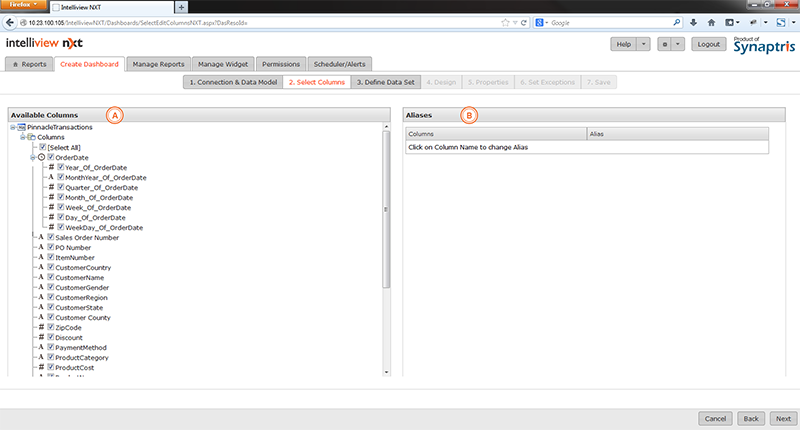
Task: Open the Help dropdown arrow
Action: (x=643, y=44)
